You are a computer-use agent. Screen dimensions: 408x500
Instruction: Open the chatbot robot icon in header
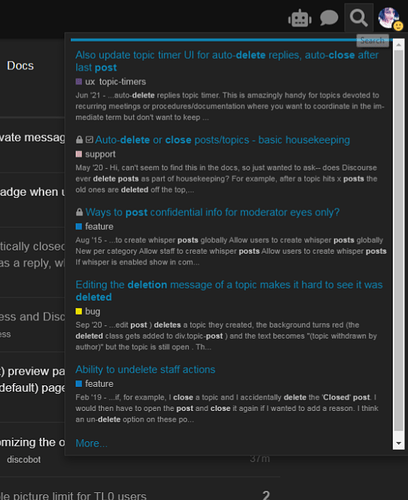[x=300, y=18]
